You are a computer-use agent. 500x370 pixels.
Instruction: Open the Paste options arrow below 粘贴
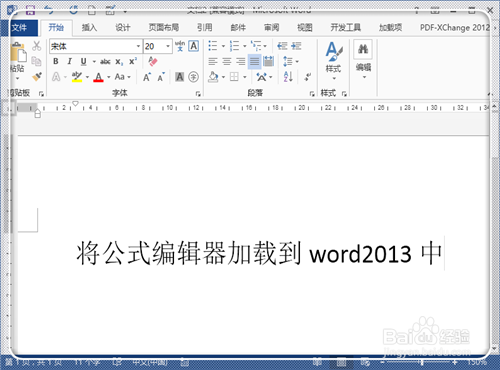point(17,79)
